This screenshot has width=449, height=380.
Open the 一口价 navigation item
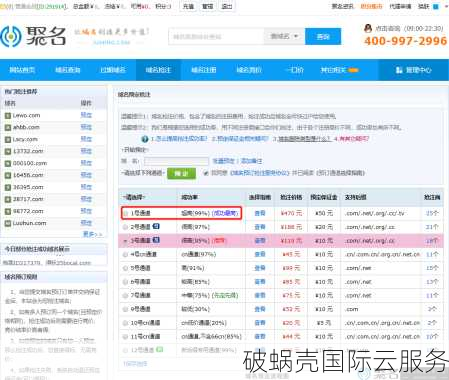(294, 70)
